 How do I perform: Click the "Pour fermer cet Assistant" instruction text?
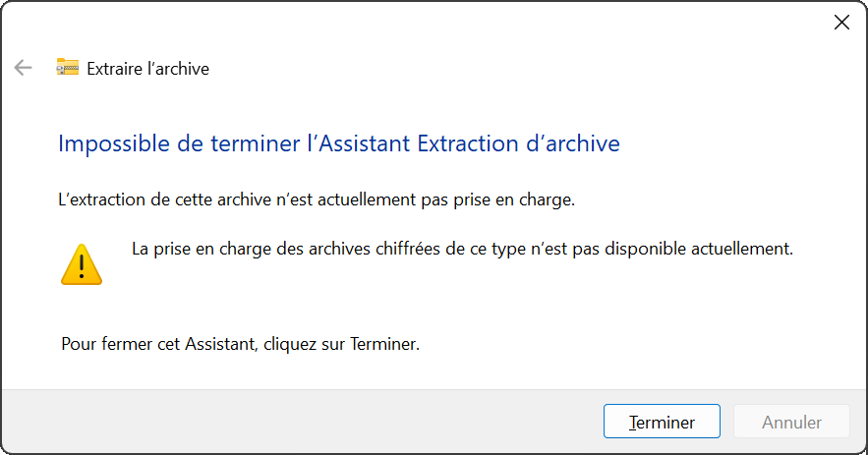240,345
